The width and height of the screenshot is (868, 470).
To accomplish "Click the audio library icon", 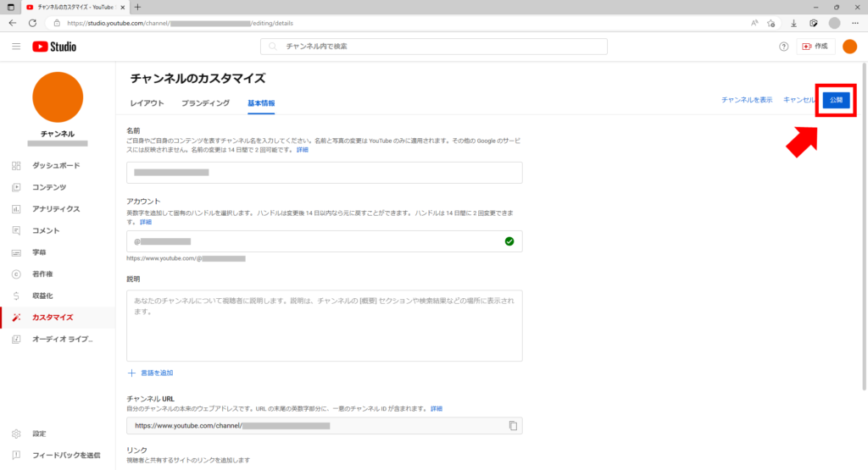I will 16,339.
